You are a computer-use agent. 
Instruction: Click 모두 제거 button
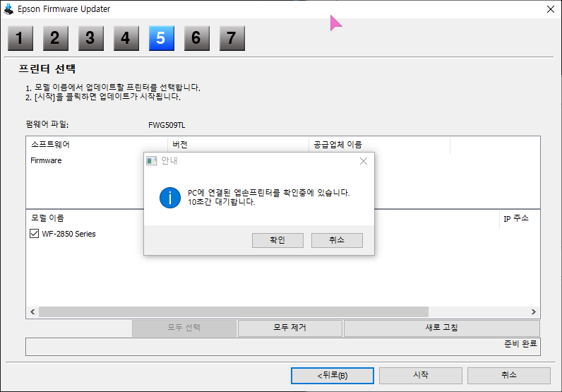[290, 328]
